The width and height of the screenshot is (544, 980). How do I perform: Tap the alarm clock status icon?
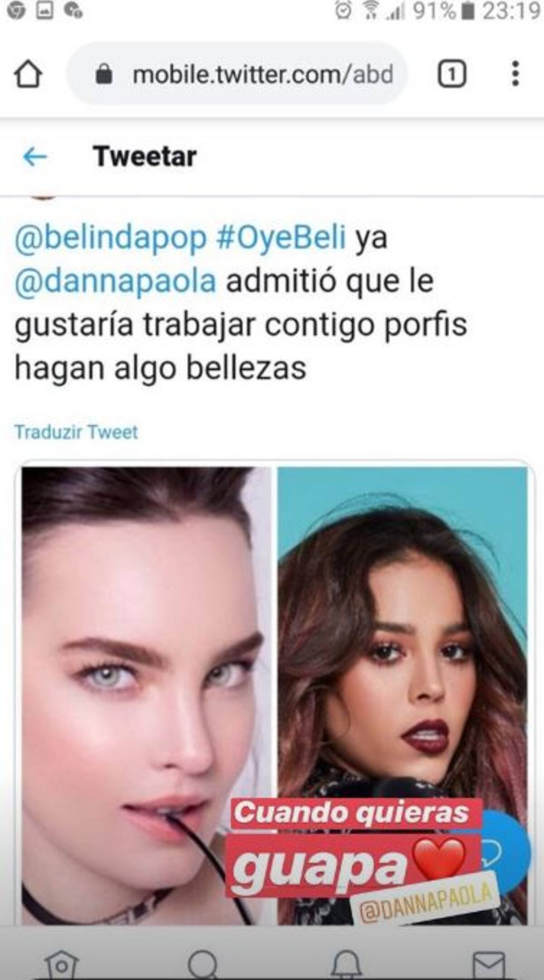(343, 12)
